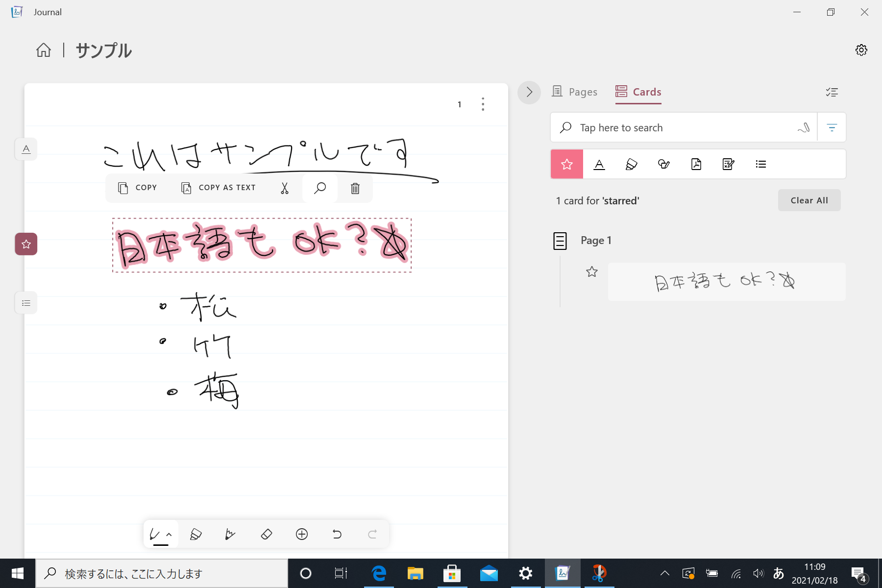Cut the selection using the scissors icon
882x588 pixels.
click(x=284, y=188)
